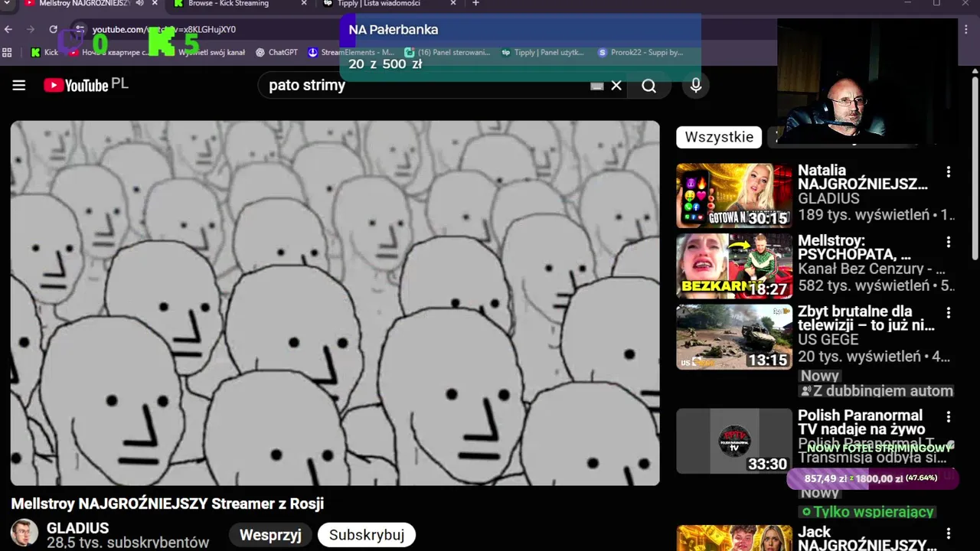The width and height of the screenshot is (980, 551).
Task: Close the Tipply Lista wiadomości tab
Action: pyautogui.click(x=452, y=4)
